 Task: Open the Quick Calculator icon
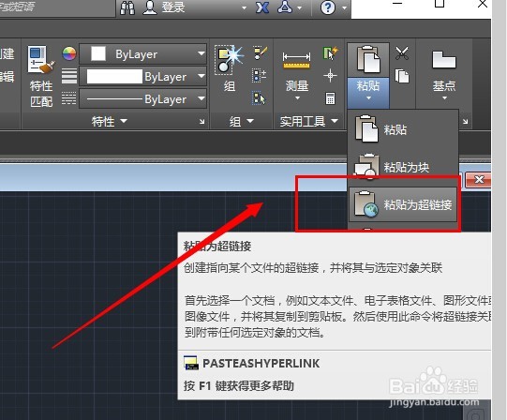(330, 98)
